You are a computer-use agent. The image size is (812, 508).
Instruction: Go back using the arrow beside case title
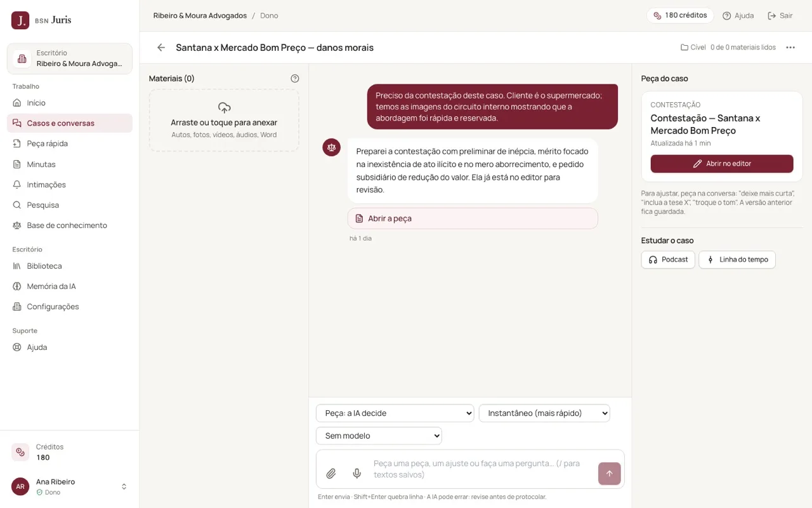161,48
